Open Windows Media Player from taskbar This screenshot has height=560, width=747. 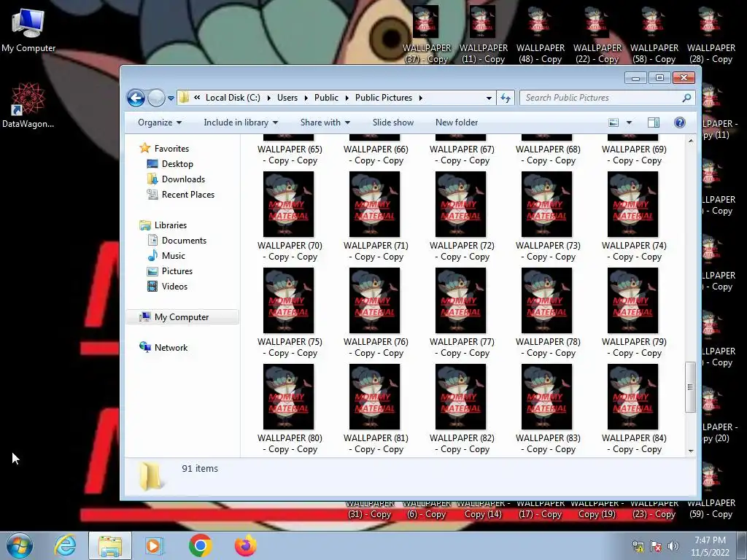(x=155, y=545)
